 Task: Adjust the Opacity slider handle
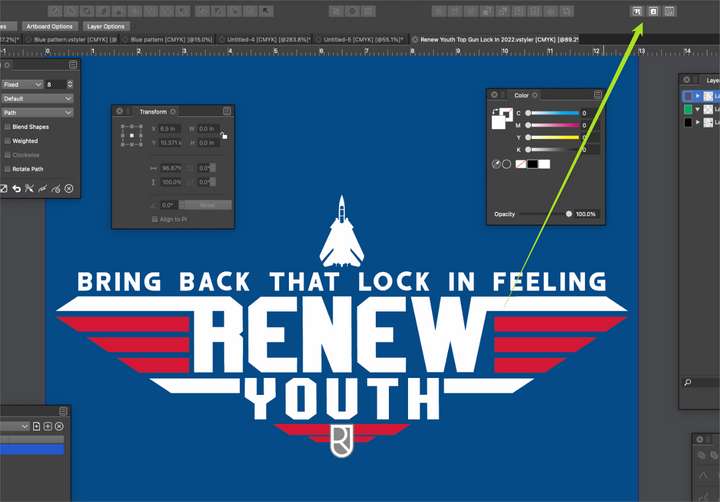[569, 214]
